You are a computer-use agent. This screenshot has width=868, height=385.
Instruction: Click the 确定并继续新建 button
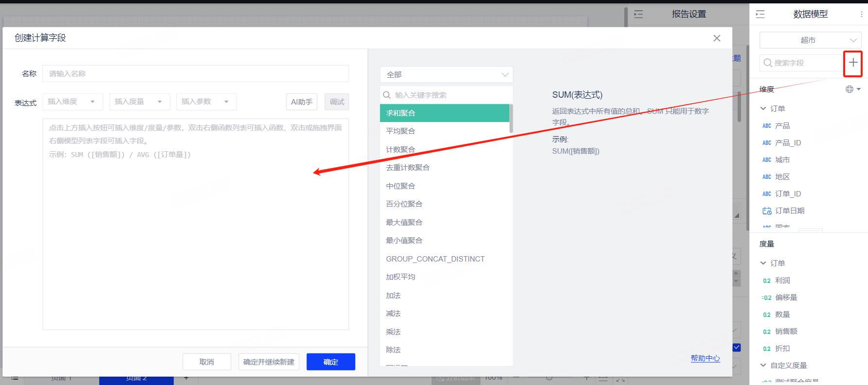[269, 362]
